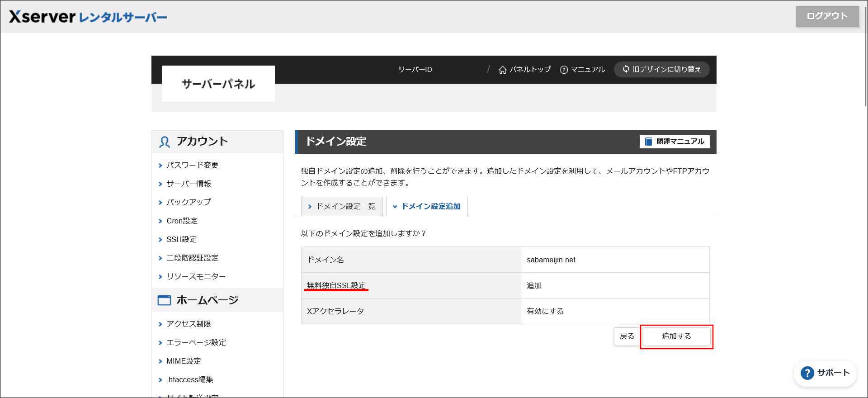Open アクセス制限 in sidebar
This screenshot has height=398, width=868.
coord(189,324)
